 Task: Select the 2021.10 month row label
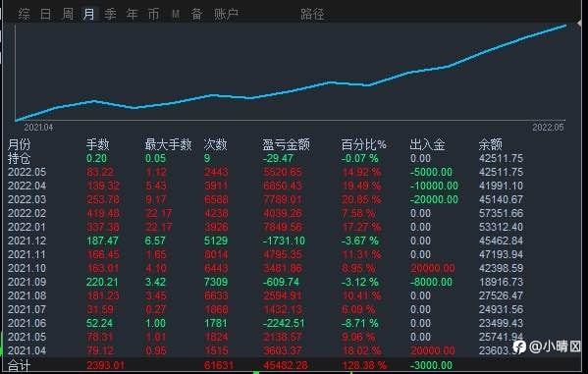[27, 269]
